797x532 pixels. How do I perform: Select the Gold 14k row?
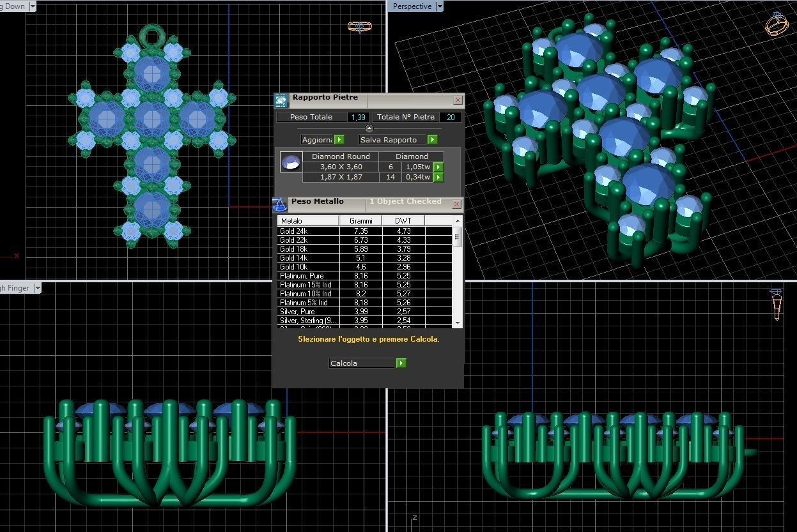365,257
